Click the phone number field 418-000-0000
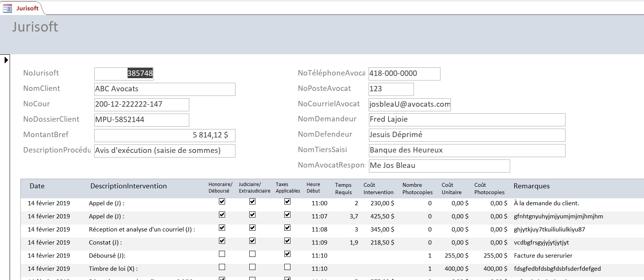Viewport: 644px width, 280px height. tap(404, 74)
